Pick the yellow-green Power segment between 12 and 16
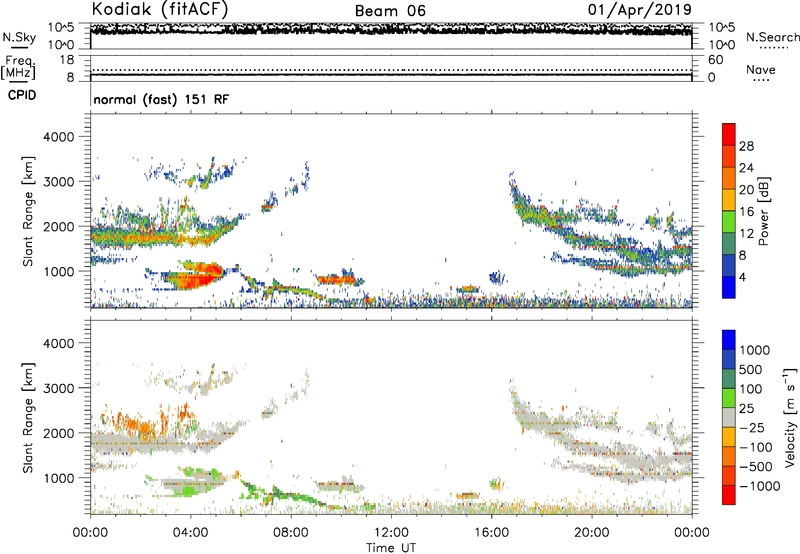The height and width of the screenshot is (554, 800). [729, 222]
